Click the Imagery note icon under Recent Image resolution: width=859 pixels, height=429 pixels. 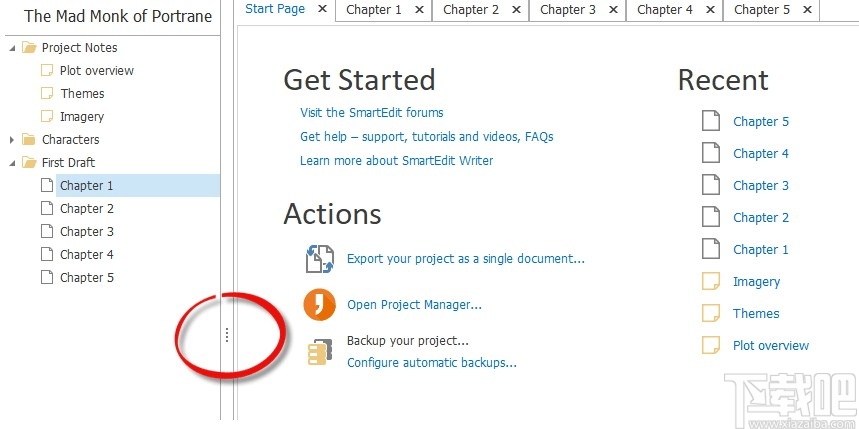(x=711, y=282)
